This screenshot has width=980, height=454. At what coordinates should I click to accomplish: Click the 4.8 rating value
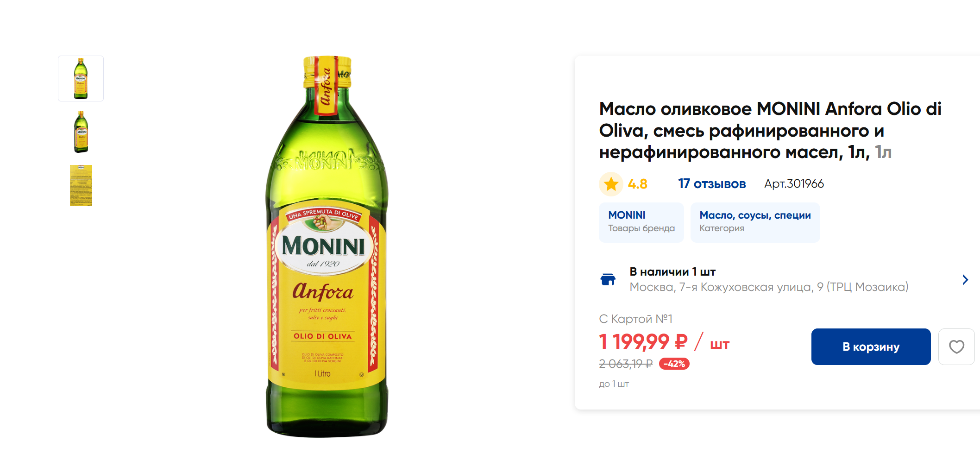coord(637,184)
